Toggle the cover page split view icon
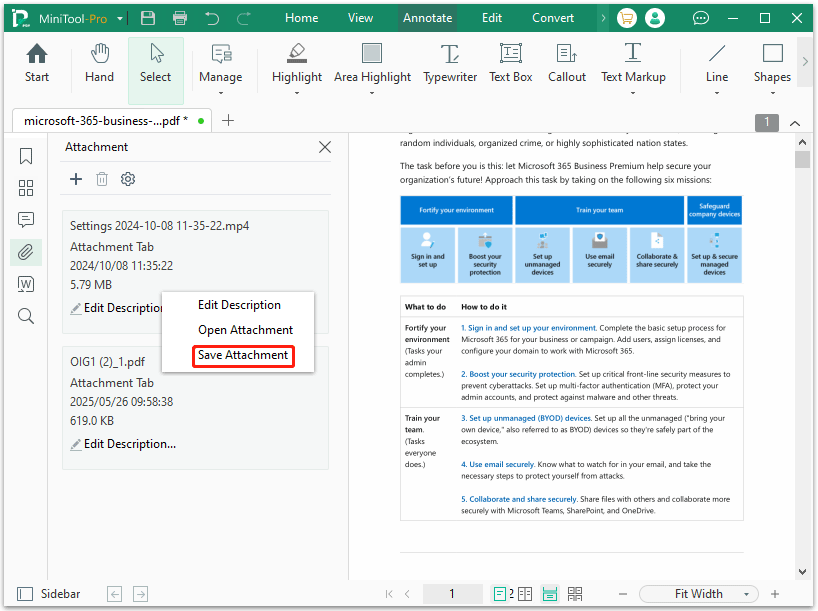This screenshot has width=818, height=611. point(575,594)
